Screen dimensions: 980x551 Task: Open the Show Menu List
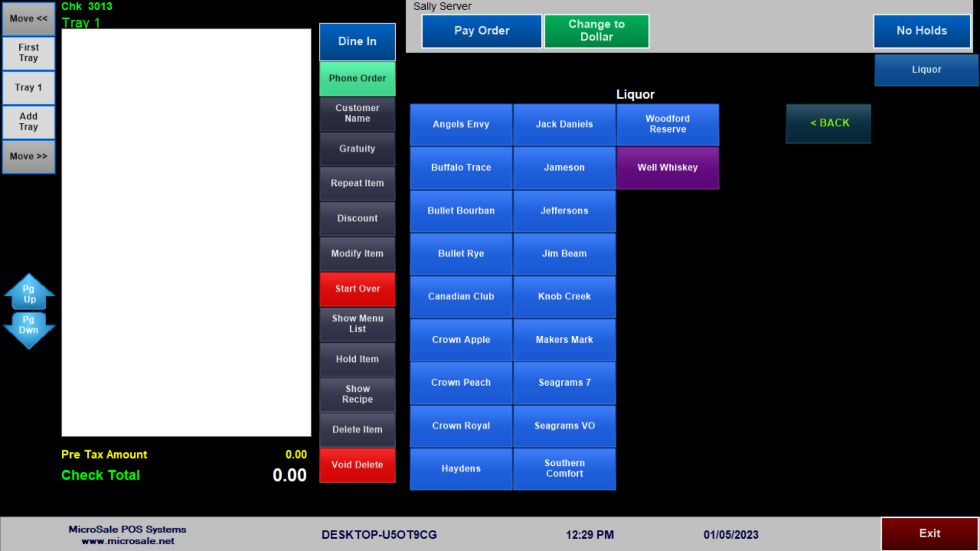click(357, 323)
